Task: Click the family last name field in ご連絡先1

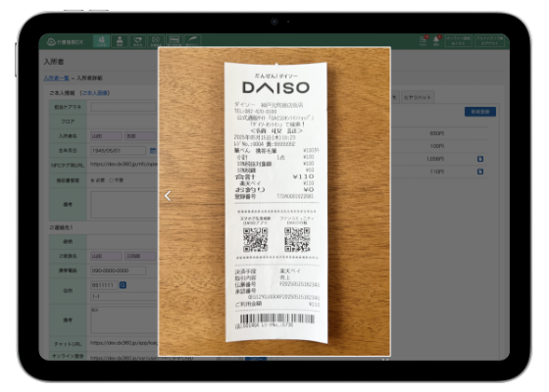Action: (x=107, y=256)
